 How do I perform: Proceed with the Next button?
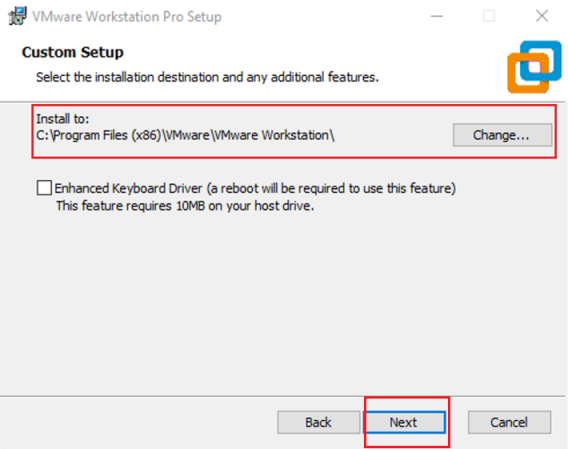pos(405,422)
